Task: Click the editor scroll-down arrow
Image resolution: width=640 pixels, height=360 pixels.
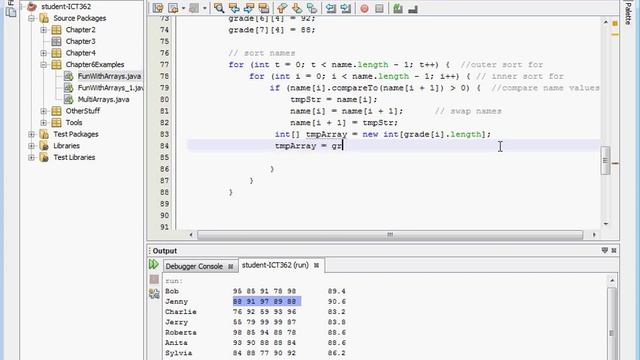Action: click(606, 224)
